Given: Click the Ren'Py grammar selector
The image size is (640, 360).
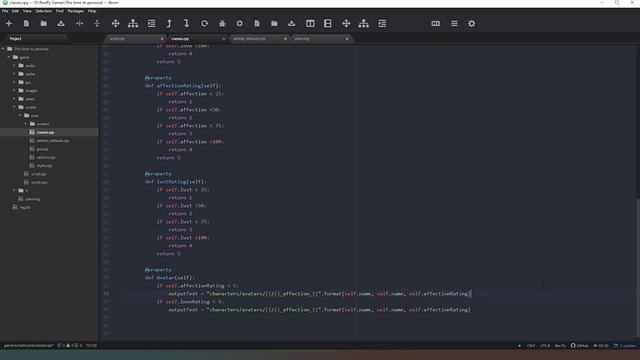Looking at the screenshot, I should (560, 346).
